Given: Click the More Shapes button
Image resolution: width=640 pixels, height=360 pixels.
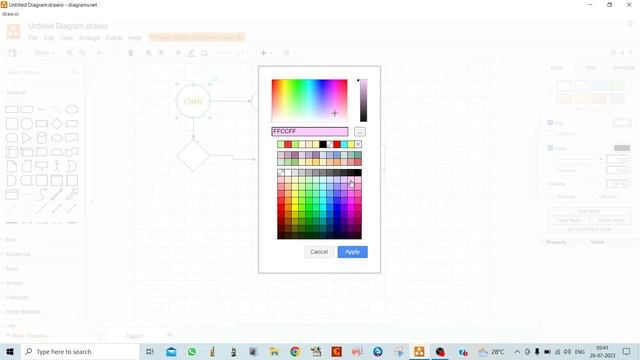Looking at the screenshot, I should 29,336.
